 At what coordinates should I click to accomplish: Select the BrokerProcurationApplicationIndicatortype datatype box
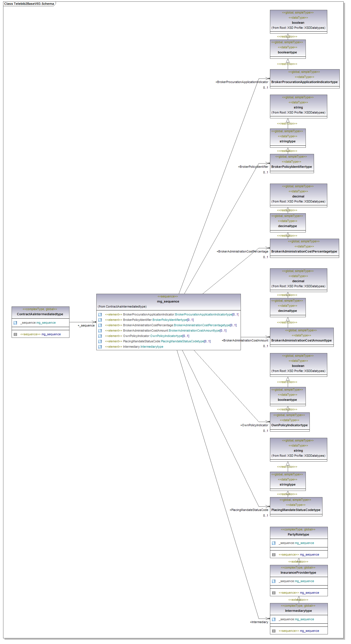coord(304,82)
